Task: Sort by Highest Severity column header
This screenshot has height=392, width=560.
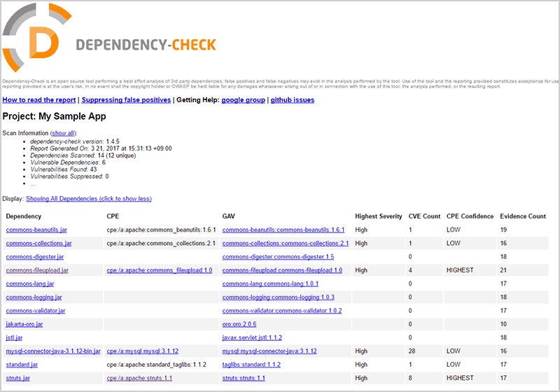Action: (379, 216)
